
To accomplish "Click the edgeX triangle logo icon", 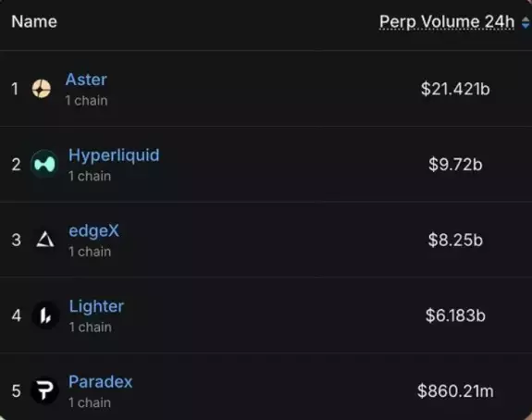I will point(45,240).
